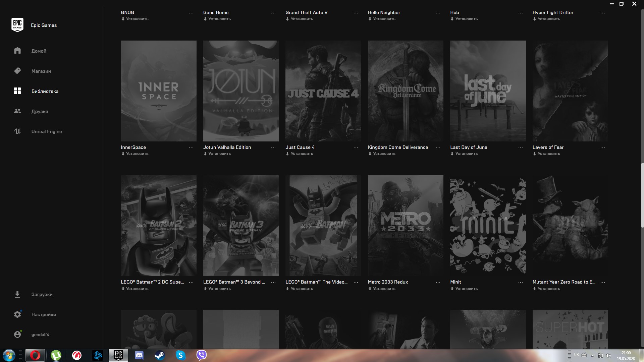The image size is (644, 362).
Task: Click install arrow icon under Hob
Action: pos(452,19)
